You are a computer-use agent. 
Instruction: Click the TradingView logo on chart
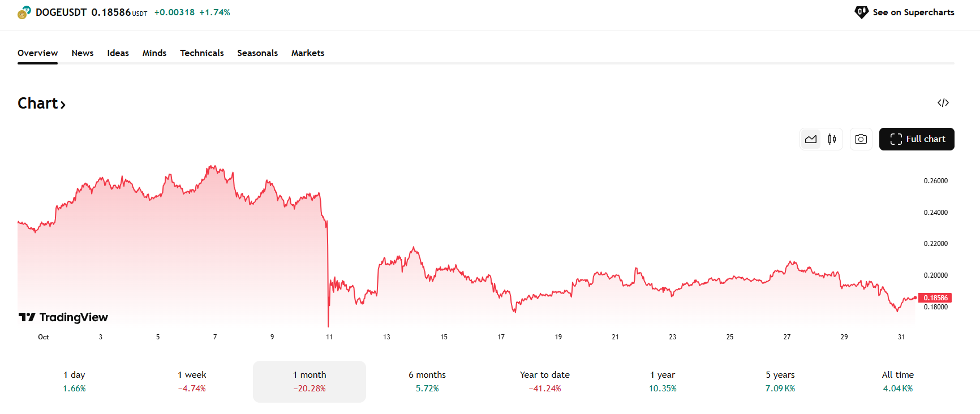point(63,317)
